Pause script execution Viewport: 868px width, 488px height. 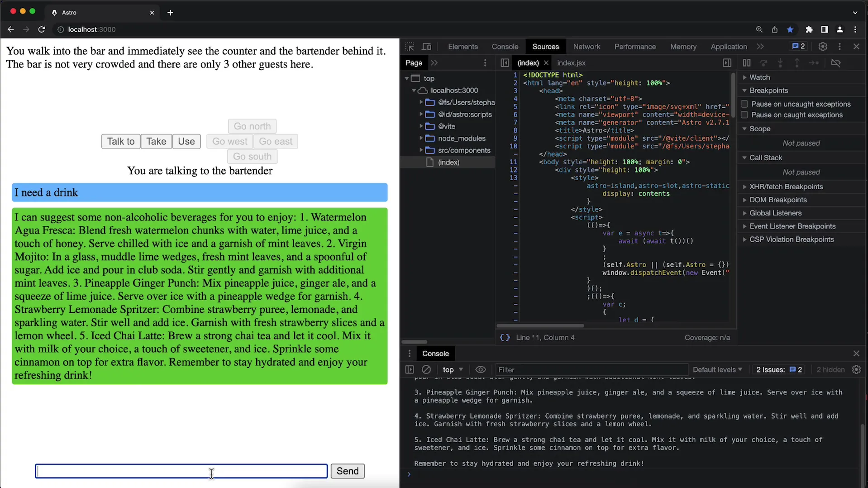pos(747,63)
